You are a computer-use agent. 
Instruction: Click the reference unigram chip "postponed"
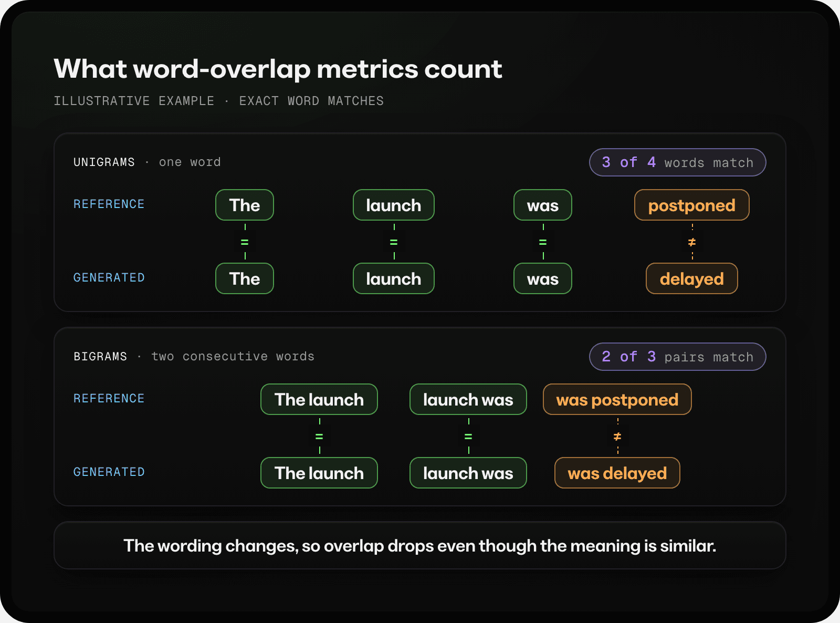click(x=691, y=205)
